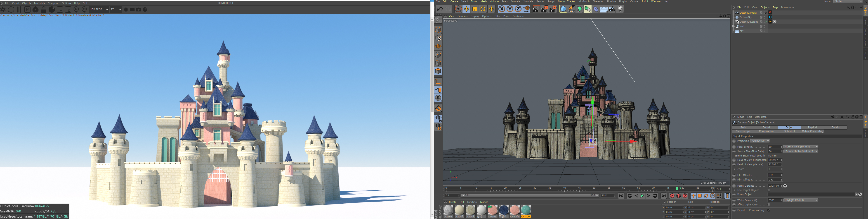Click the timeline frame 78 marker
This screenshot has width=868, height=219.
pos(678,188)
